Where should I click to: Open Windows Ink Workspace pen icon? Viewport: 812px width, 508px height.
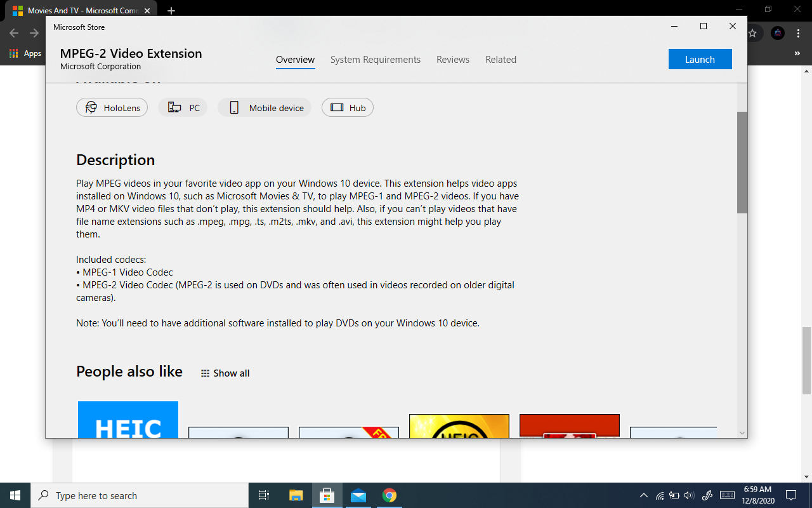tap(708, 495)
